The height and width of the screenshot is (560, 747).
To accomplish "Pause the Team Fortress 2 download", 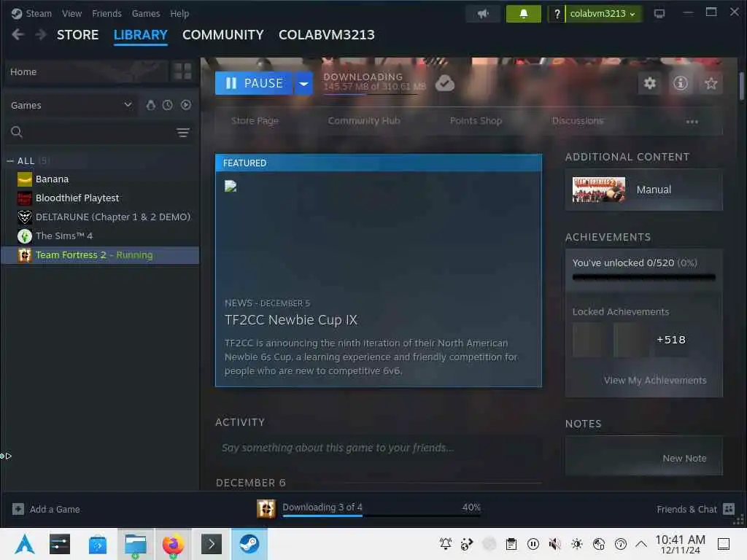I will (x=254, y=83).
